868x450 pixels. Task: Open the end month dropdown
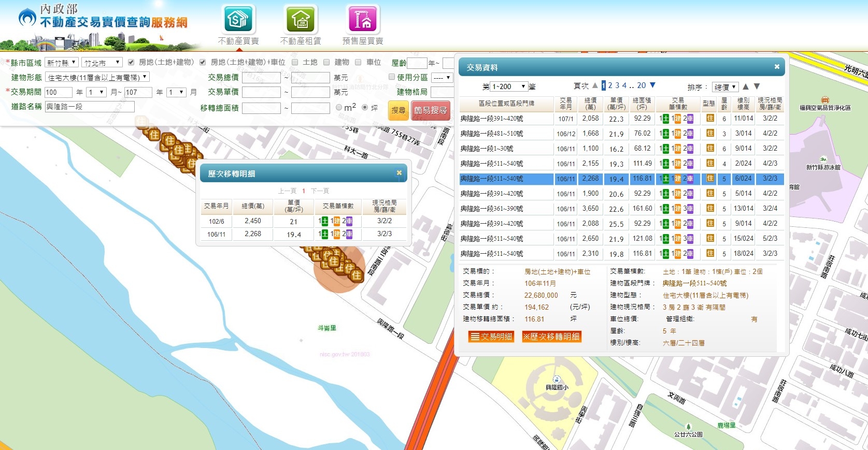point(176,92)
